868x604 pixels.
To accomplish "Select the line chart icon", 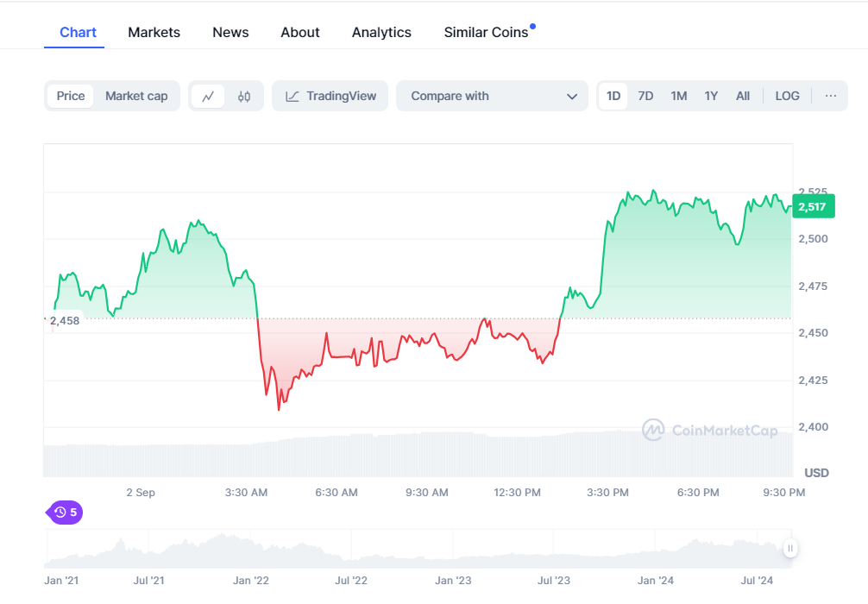I will pyautogui.click(x=208, y=97).
